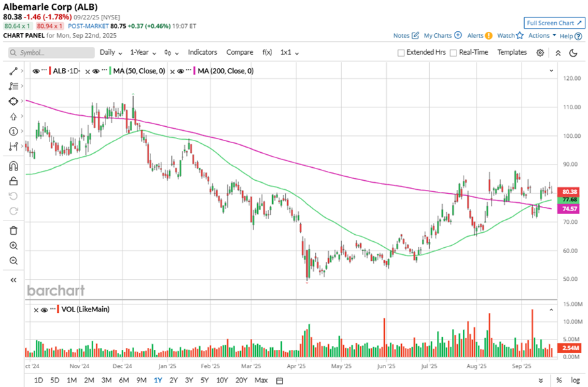The height and width of the screenshot is (387, 588).
Task: Select the measure range tool
Action: (x=14, y=146)
